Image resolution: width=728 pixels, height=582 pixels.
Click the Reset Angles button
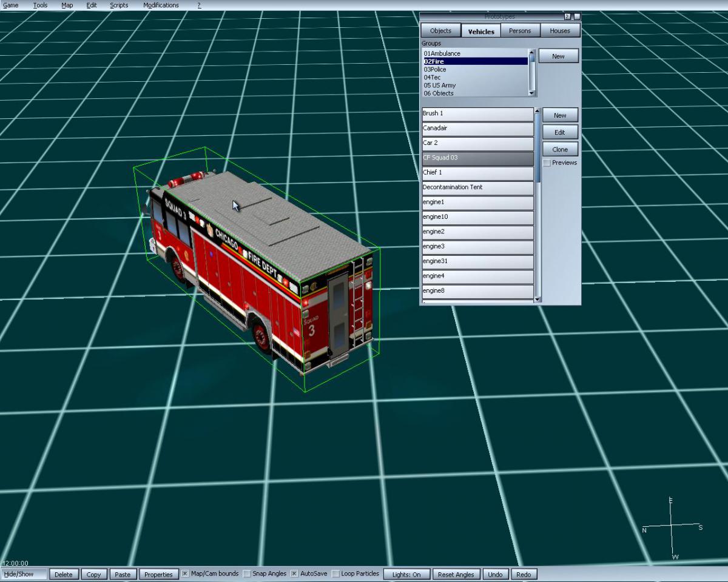(456, 575)
